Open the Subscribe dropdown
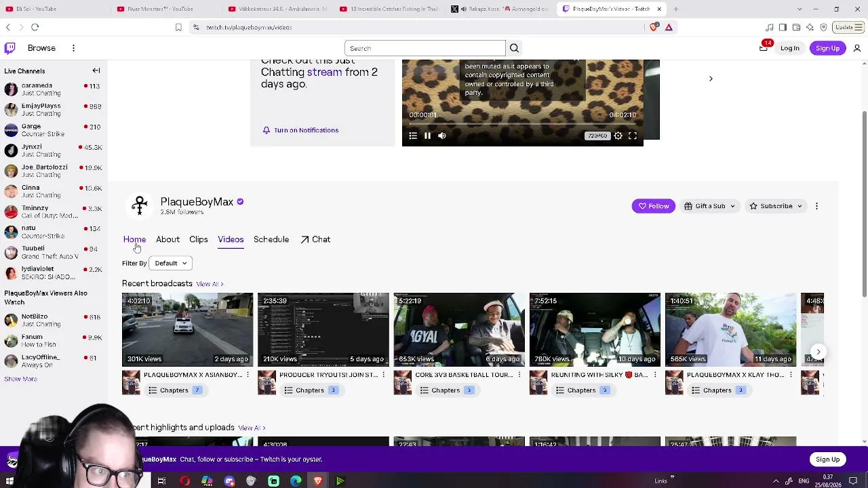Image resolution: width=868 pixels, height=488 pixels. click(776, 206)
